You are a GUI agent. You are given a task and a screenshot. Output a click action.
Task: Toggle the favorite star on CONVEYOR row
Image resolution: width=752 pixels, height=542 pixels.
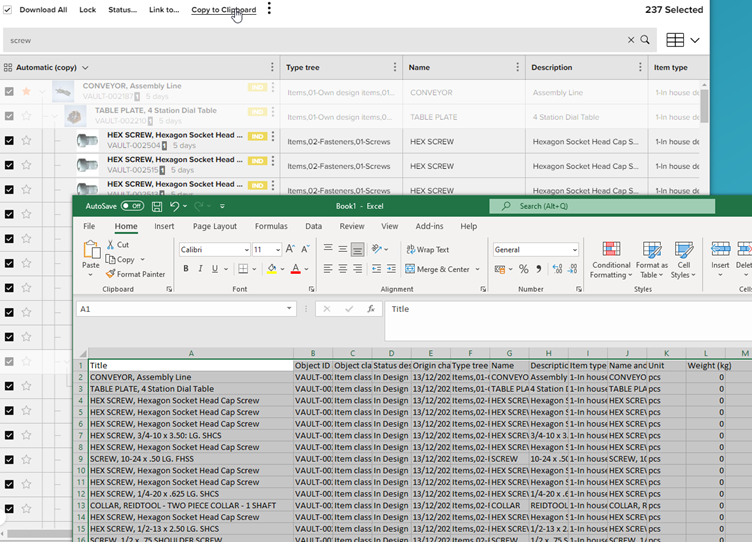(27, 91)
